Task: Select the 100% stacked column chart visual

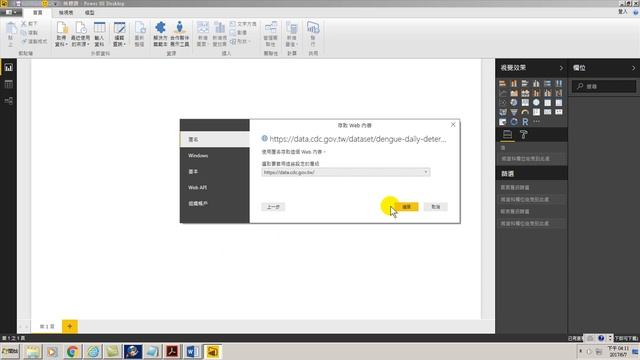Action: (559, 84)
